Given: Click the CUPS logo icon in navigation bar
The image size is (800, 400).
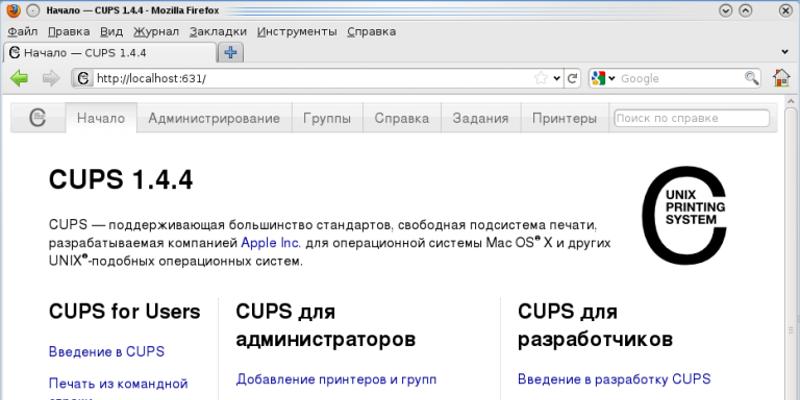Looking at the screenshot, I should coord(38,118).
